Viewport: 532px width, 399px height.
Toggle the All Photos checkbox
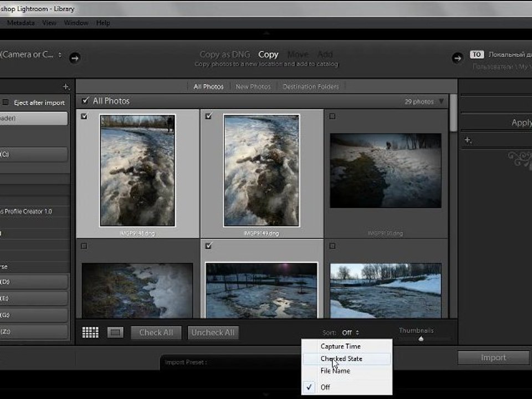[85, 100]
